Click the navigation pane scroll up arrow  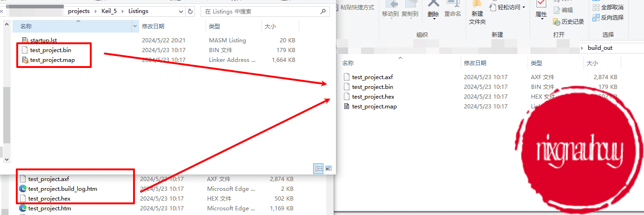7,24
